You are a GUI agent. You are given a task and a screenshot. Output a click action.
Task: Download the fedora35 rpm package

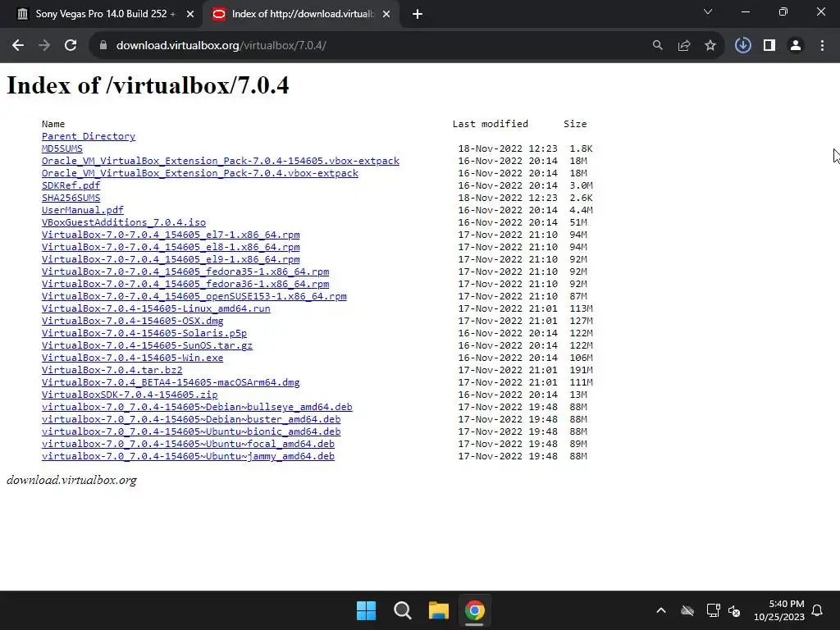pyautogui.click(x=185, y=272)
